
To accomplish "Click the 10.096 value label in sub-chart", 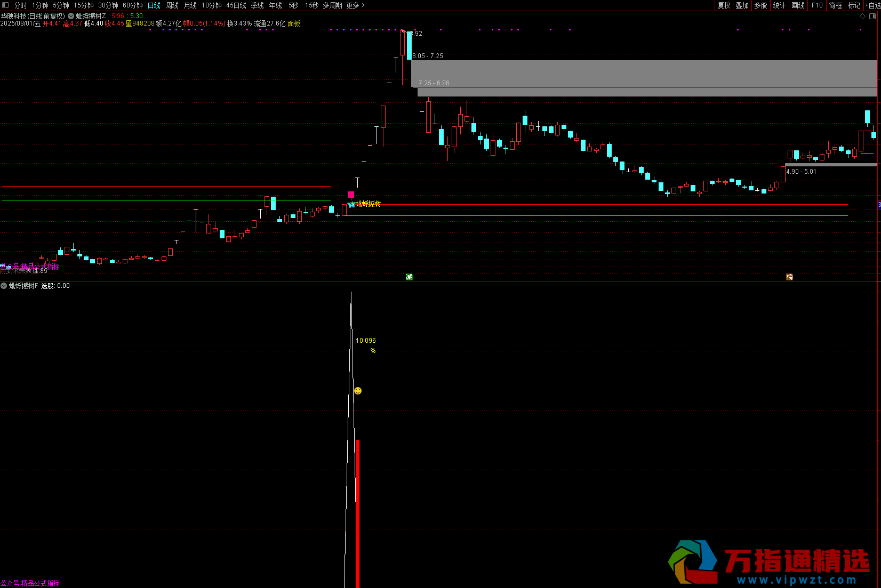I will [x=366, y=341].
